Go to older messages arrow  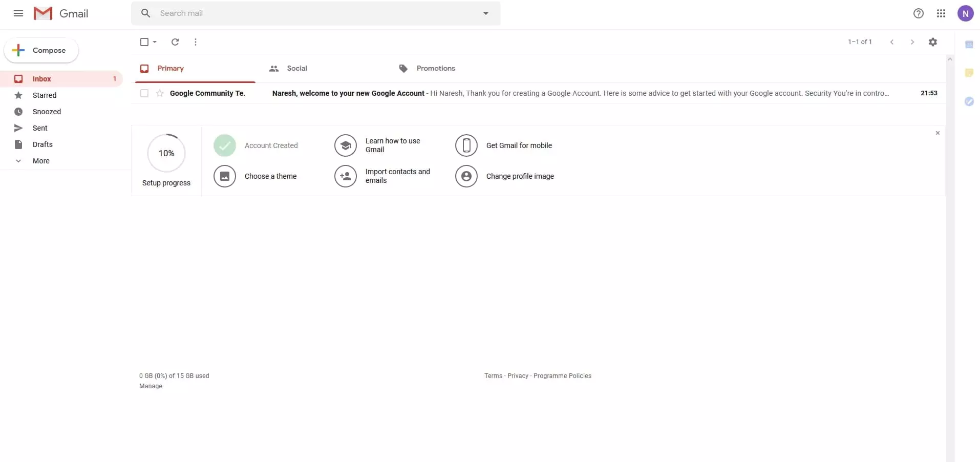click(912, 42)
